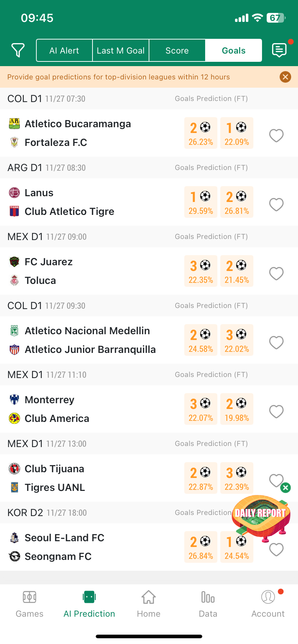Favorite the Monterrey vs Club America match
The width and height of the screenshot is (298, 644).
click(x=276, y=411)
